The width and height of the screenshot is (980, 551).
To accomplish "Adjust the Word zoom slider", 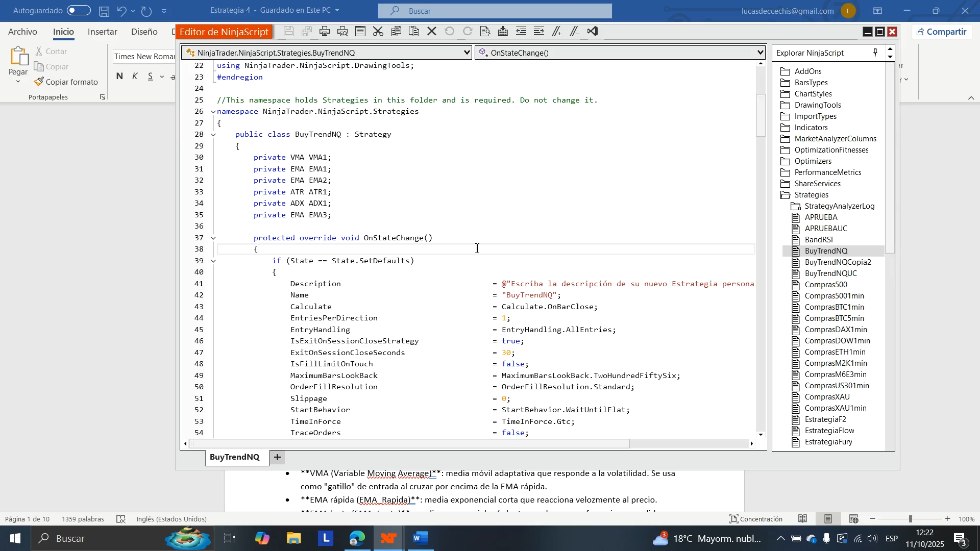I will [x=910, y=519].
